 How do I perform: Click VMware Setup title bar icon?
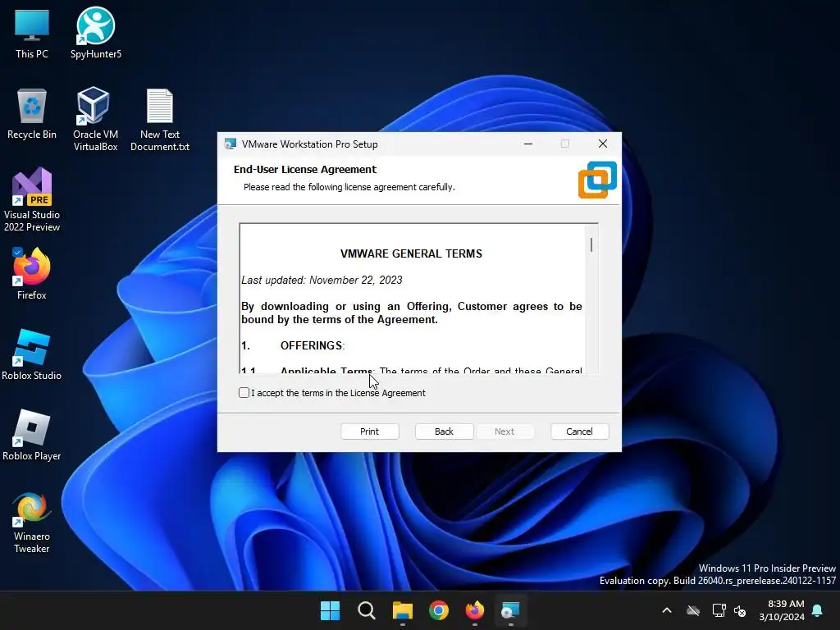point(231,144)
